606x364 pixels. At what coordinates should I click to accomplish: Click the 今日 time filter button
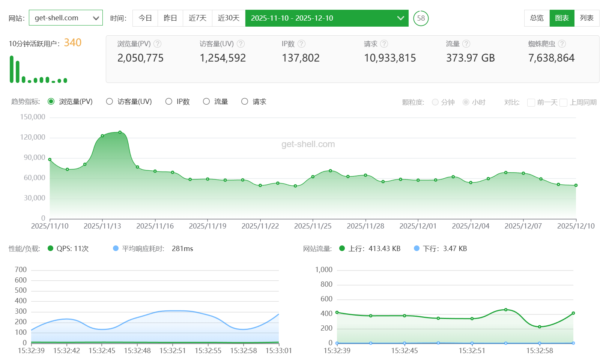[x=145, y=18]
